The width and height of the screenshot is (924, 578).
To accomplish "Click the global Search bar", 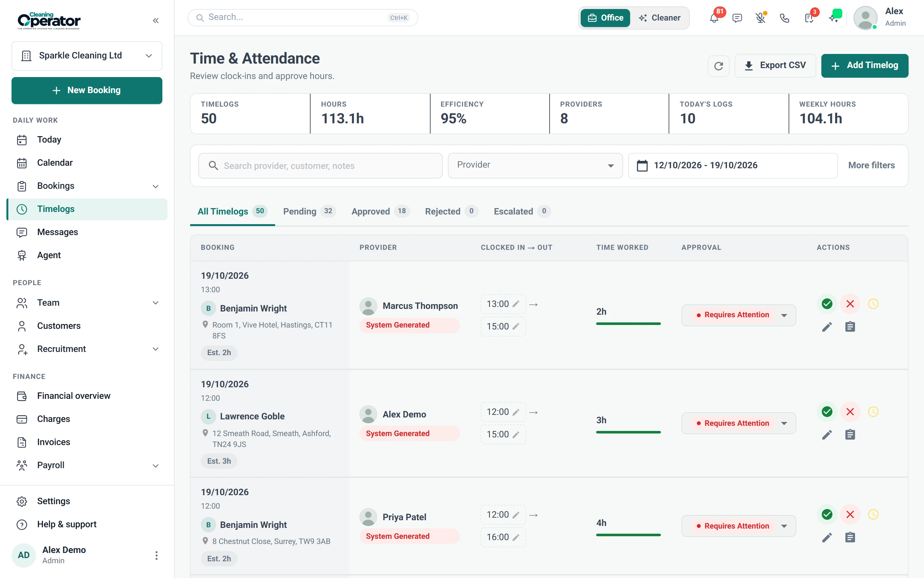I will coord(303,18).
